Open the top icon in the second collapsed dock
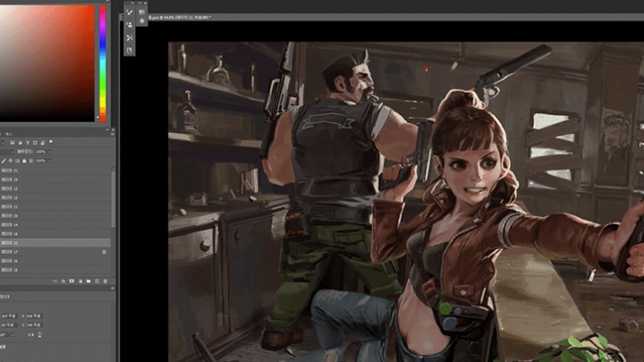This screenshot has height=362, width=644. [x=141, y=13]
